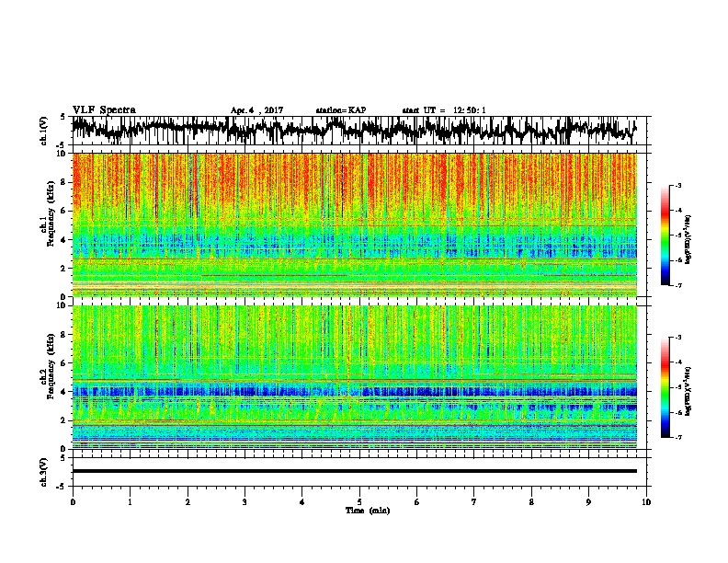Screen dimensions: 728x563
Task: Click the time axis tick label "9"
Action: coord(588,502)
